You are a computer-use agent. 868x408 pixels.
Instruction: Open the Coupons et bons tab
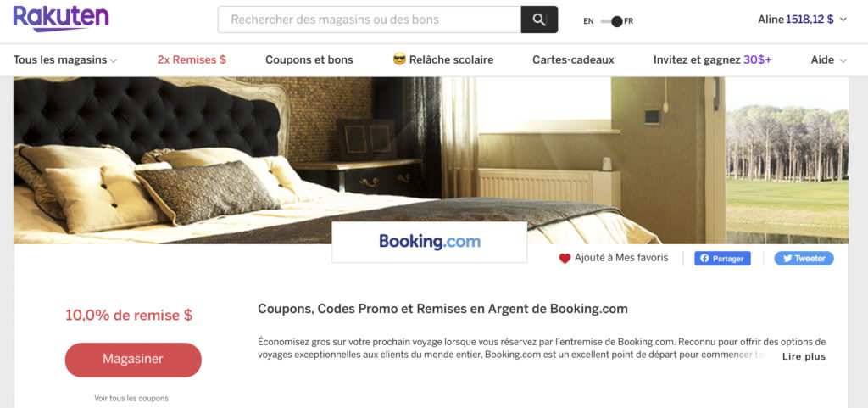[309, 59]
